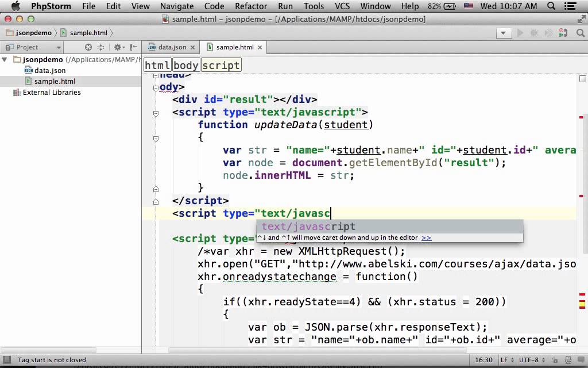Open macOS Notification Center icon
The width and height of the screenshot is (588, 368).
click(570, 6)
